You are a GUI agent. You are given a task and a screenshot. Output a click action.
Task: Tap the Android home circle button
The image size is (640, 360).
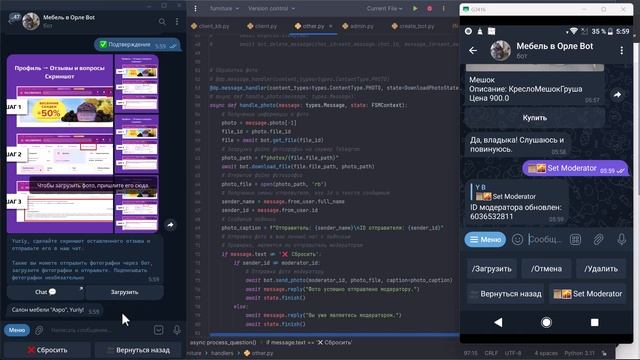[546, 322]
